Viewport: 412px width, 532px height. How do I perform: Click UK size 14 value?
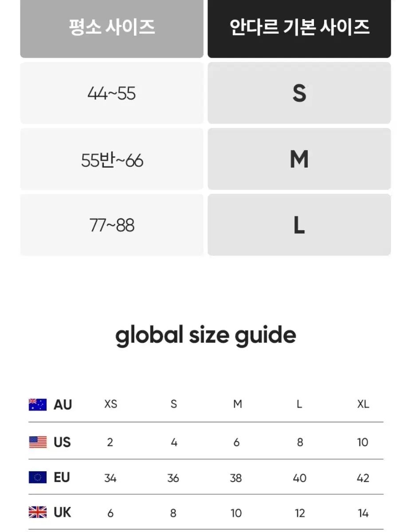click(x=363, y=513)
